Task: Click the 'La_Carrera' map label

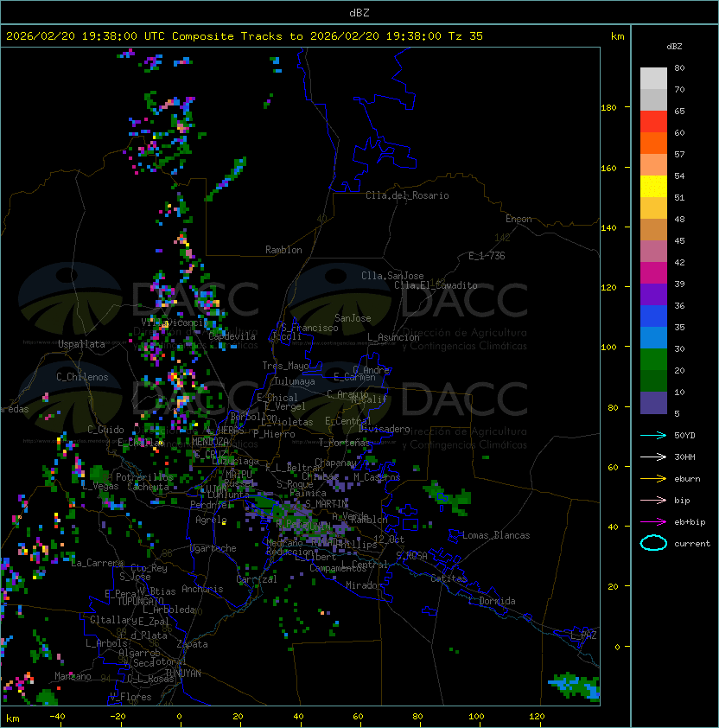Action: 98,563
